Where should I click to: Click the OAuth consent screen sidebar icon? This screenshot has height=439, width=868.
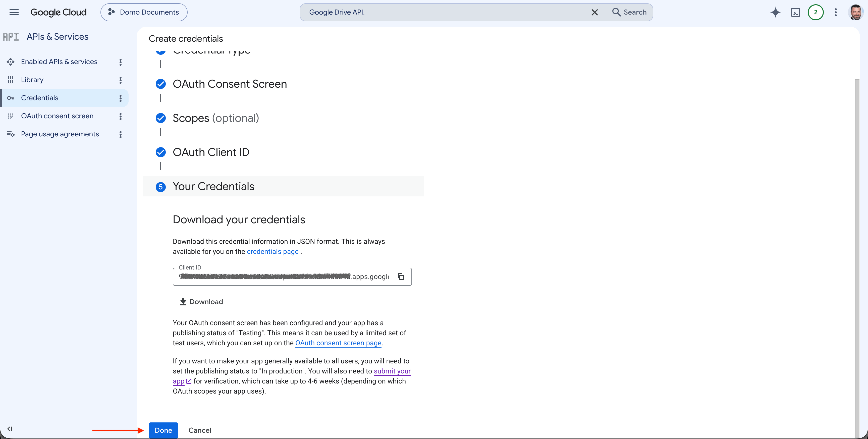(11, 116)
